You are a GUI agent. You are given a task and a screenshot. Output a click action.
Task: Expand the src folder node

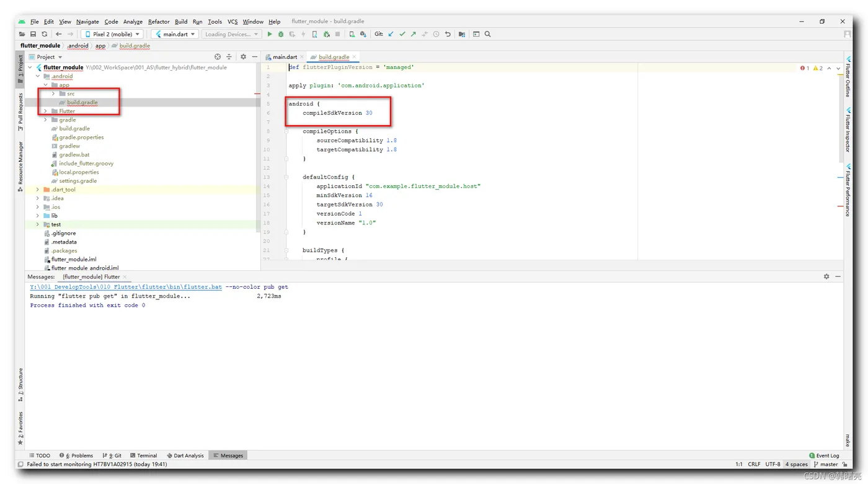[53, 94]
